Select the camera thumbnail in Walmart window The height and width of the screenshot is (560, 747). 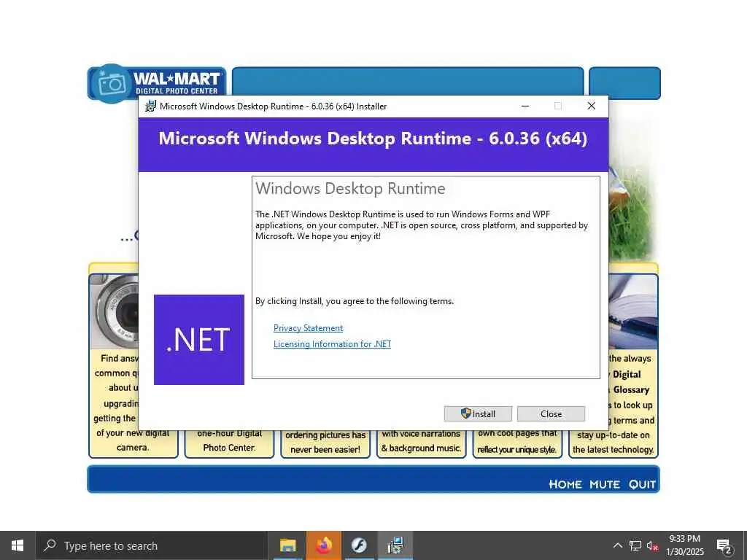tap(115, 312)
